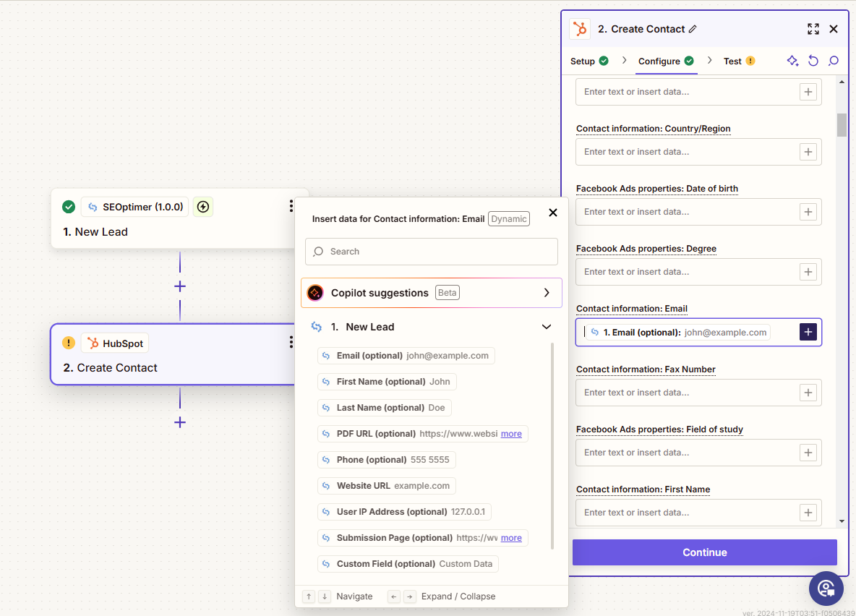Add a step between New Lead and HubSpot
856x616 pixels.
click(180, 286)
